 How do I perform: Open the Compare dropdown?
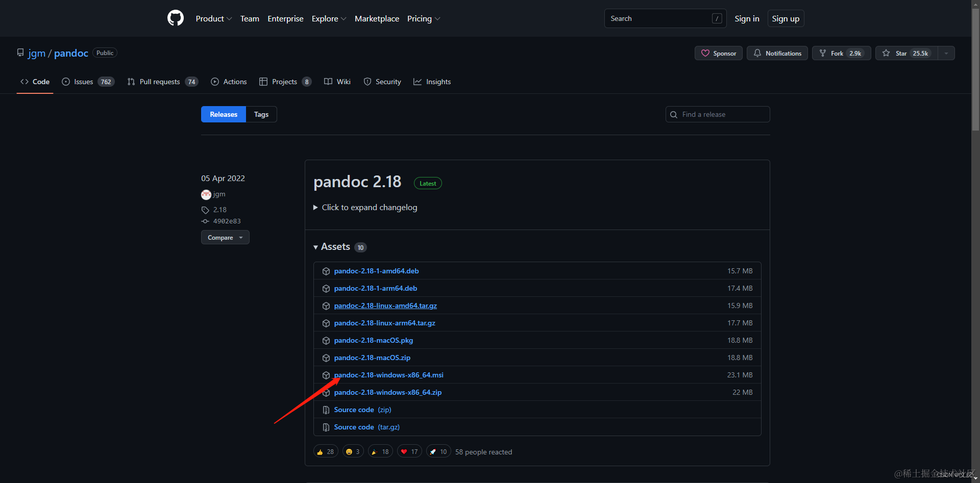[225, 238]
